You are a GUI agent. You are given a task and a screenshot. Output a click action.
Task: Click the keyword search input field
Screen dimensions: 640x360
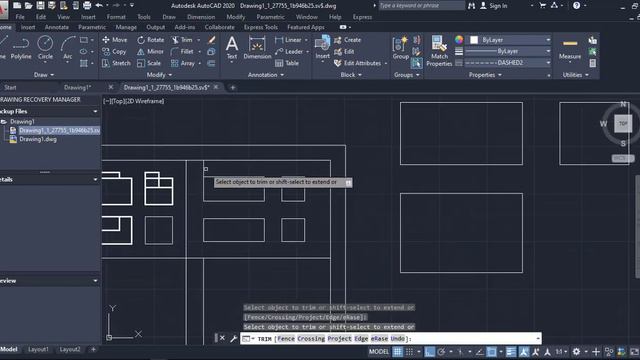tap(422, 5)
